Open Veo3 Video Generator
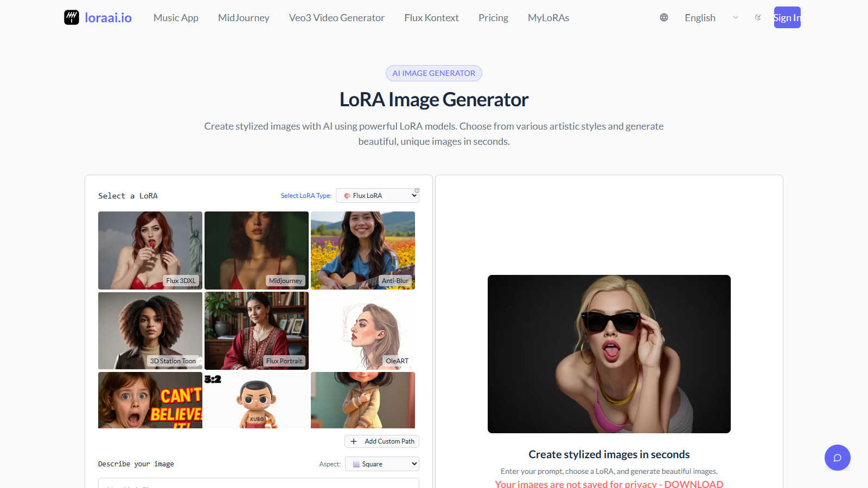Screen dimensions: 868x488 337,17
